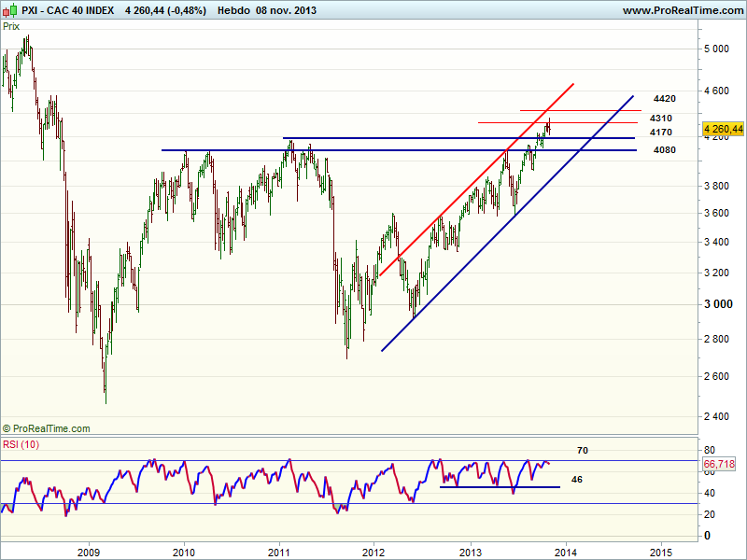Screen dimensions: 747x560
Task: Click the 2014 marker on time axis
Action: (x=564, y=551)
